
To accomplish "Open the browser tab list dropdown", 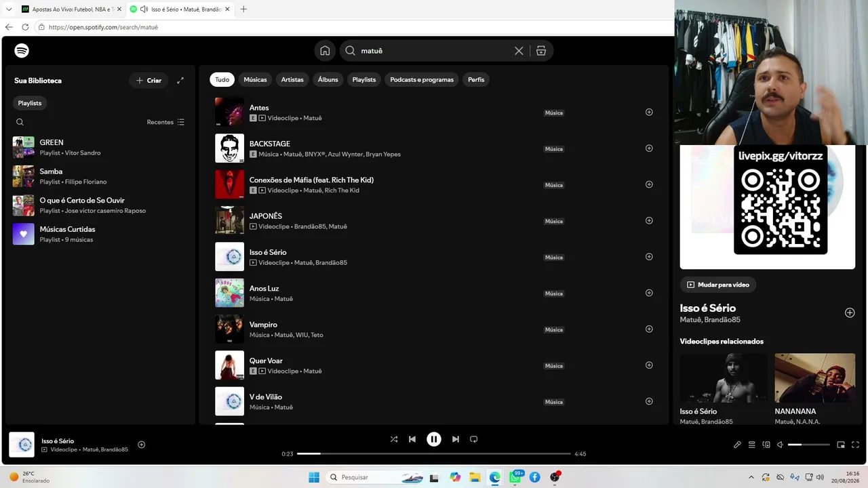I will [9, 9].
